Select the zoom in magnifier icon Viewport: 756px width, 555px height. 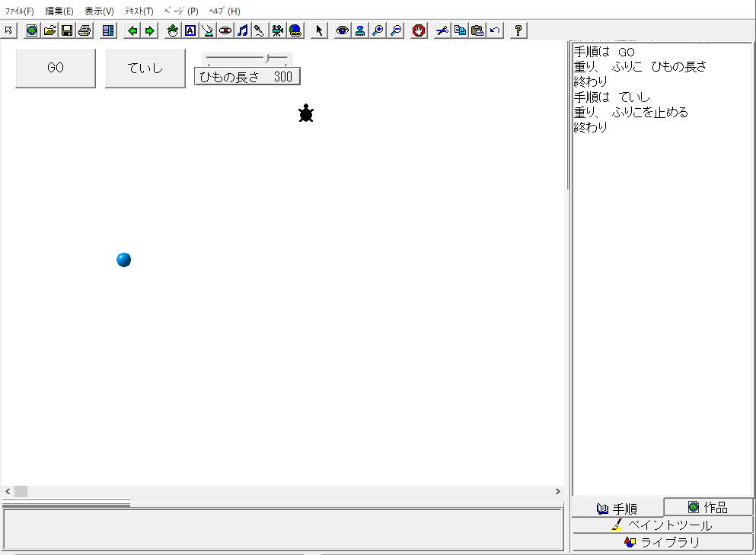click(x=378, y=30)
